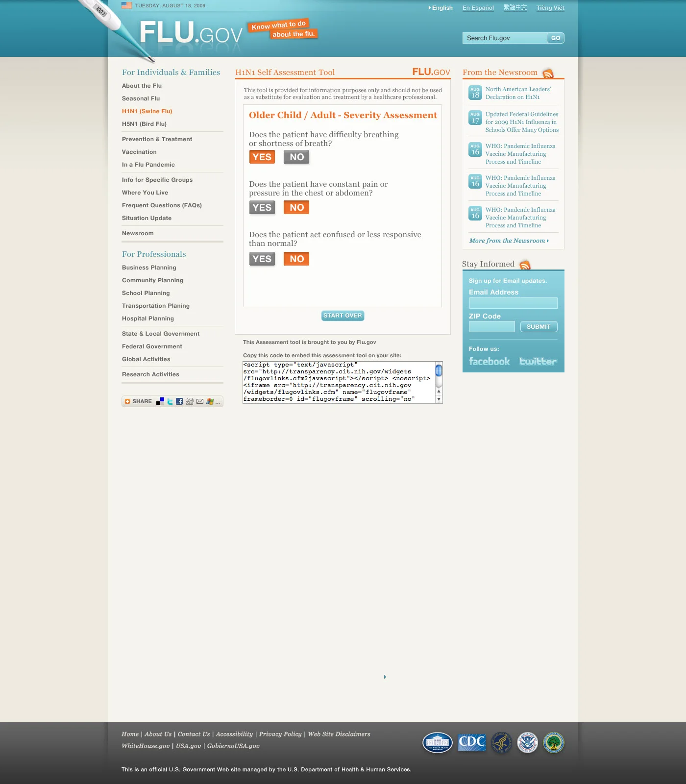Share the page via email envelope icon

click(200, 401)
